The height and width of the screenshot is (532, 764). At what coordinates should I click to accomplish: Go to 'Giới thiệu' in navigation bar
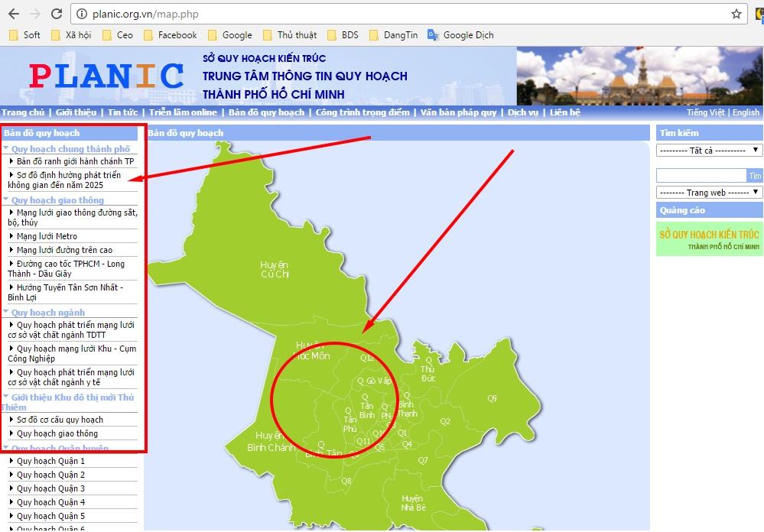[76, 112]
